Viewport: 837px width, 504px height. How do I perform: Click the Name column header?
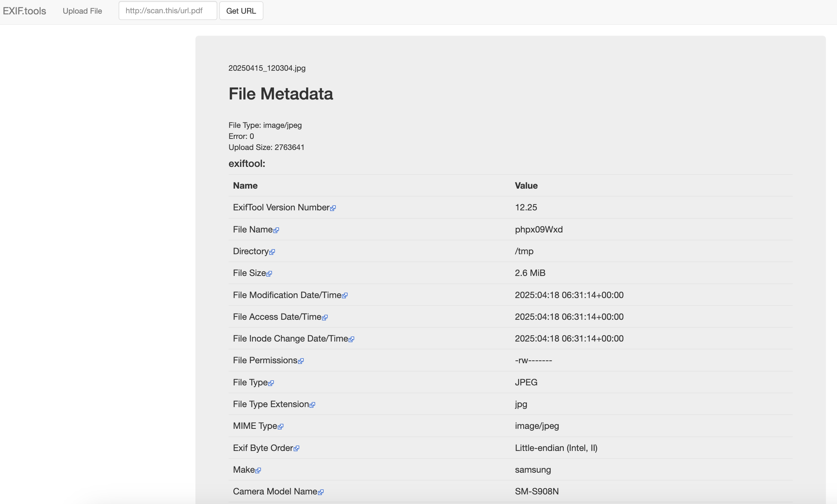coord(245,186)
